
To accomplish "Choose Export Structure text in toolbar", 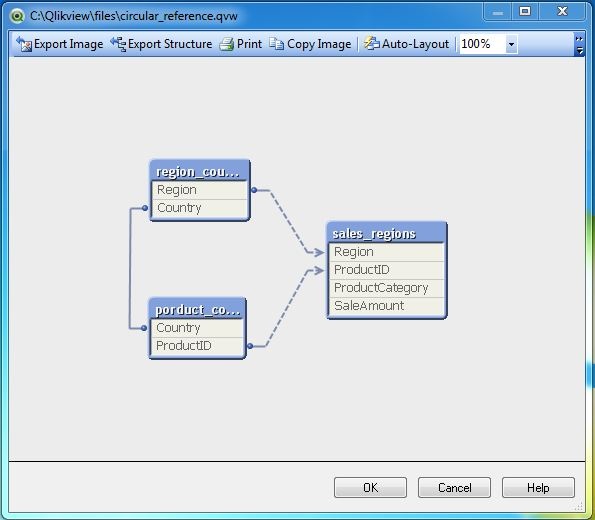I will click(x=170, y=44).
